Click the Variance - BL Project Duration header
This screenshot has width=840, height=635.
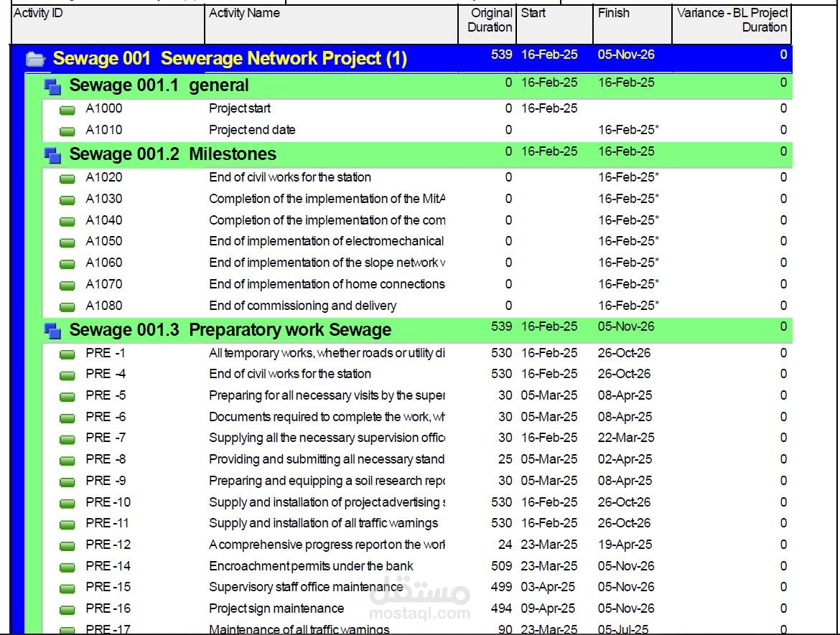coord(732,24)
